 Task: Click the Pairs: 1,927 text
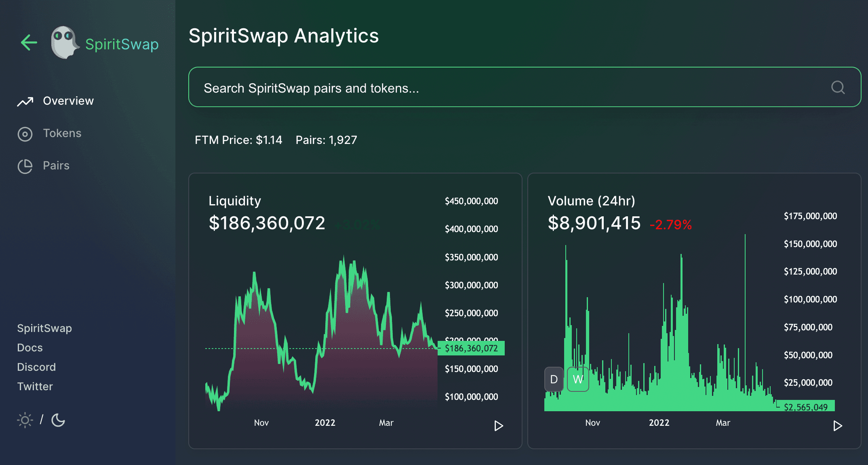click(327, 140)
